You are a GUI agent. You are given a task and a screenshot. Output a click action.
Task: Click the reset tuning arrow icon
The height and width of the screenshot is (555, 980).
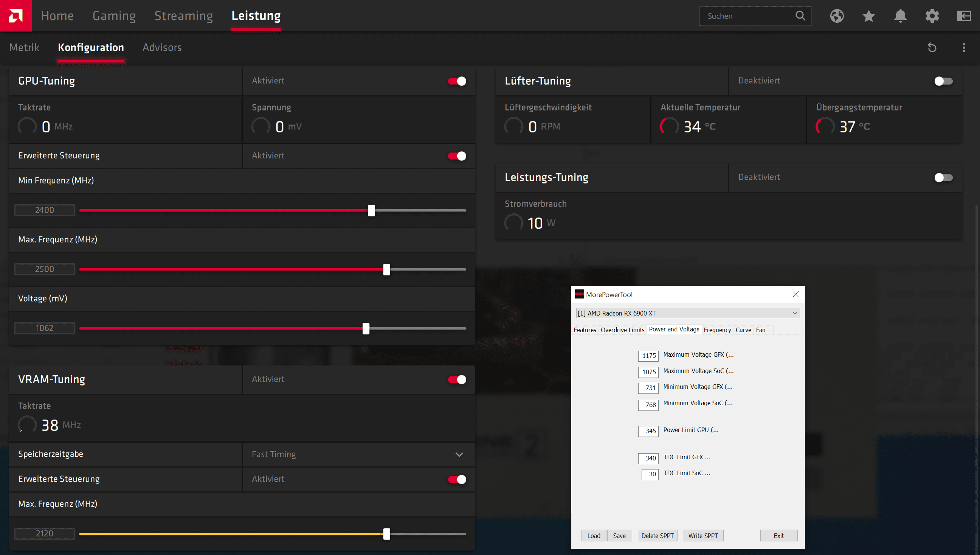click(932, 48)
